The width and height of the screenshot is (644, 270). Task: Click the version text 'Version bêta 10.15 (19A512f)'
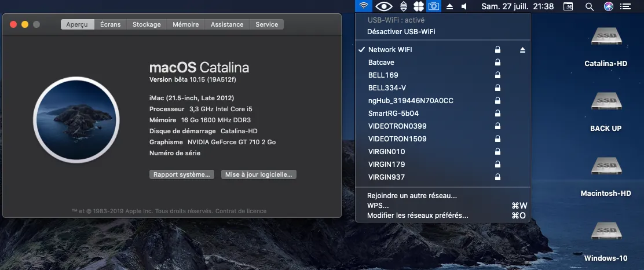193,80
